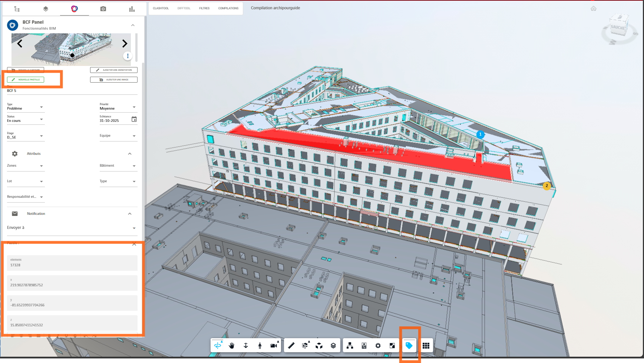Viewport: 644px width, 363px height.
Task: Toggle the camera video tool
Action: coord(274,346)
